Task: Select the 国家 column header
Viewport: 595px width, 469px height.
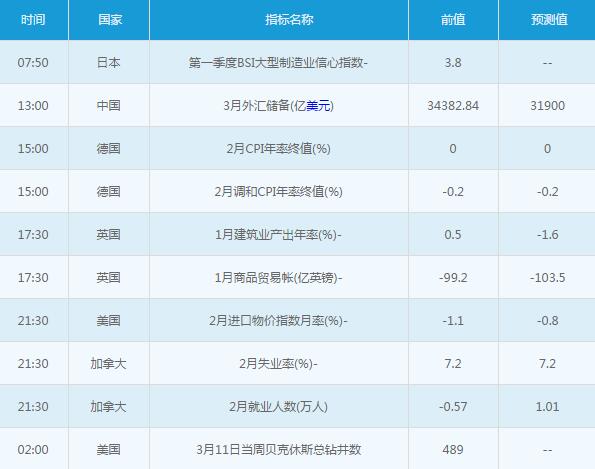Action: click(x=110, y=19)
